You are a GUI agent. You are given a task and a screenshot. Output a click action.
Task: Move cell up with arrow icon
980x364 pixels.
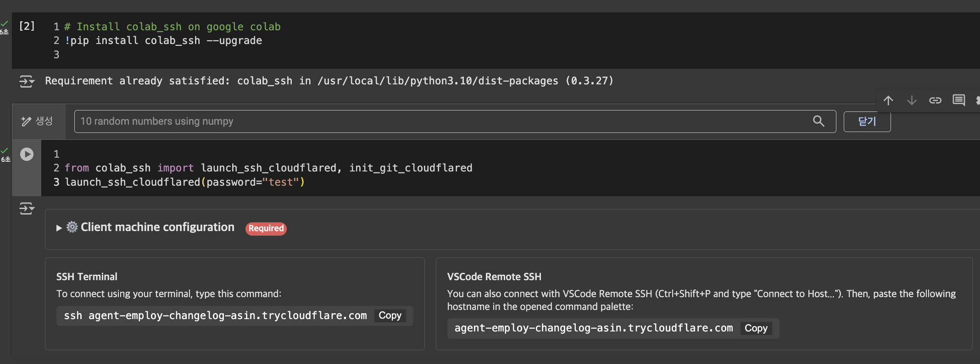tap(888, 100)
